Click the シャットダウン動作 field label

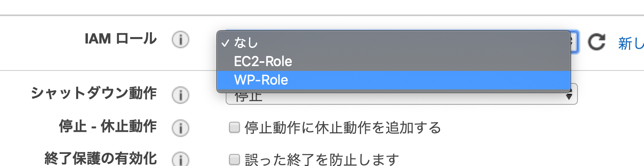[x=93, y=93]
